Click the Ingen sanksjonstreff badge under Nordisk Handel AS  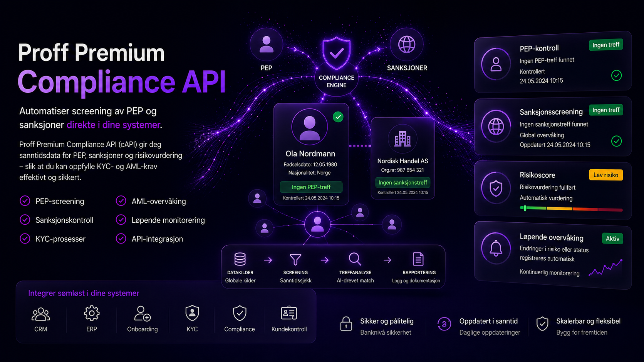(403, 182)
